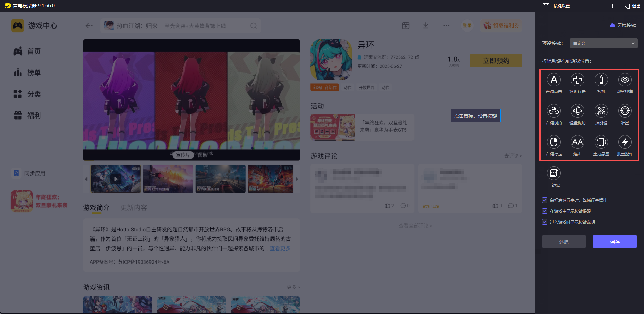Select the 批量操作 lightning icon

(x=625, y=142)
